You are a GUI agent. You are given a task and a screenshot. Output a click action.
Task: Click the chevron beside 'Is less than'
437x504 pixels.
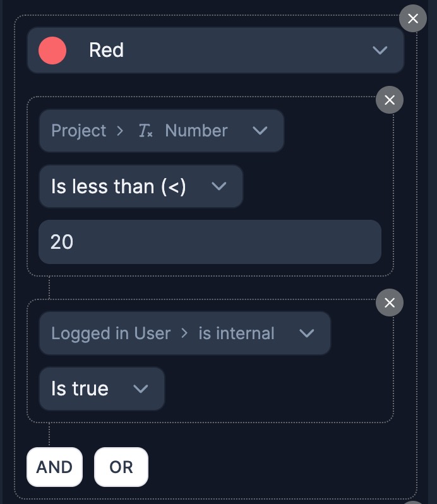pos(218,186)
